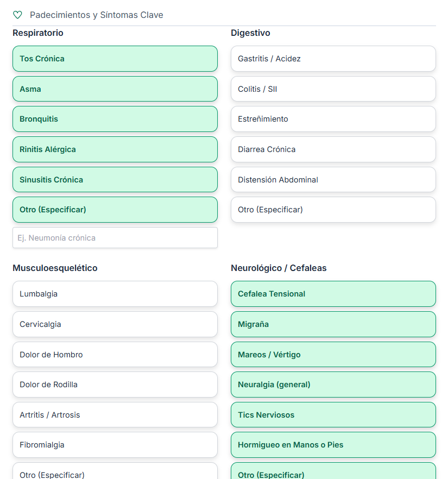Toggle off the Migraña selection
This screenshot has height=479, width=448.
pyautogui.click(x=333, y=324)
